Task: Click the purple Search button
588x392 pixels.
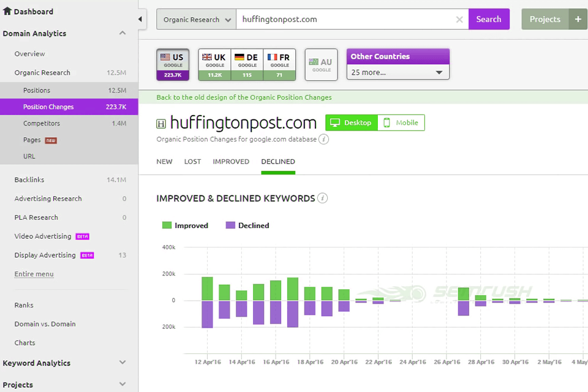Action: (x=489, y=19)
